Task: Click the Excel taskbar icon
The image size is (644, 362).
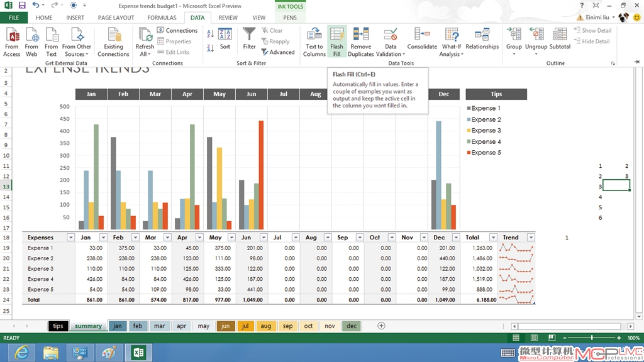Action: point(138,353)
